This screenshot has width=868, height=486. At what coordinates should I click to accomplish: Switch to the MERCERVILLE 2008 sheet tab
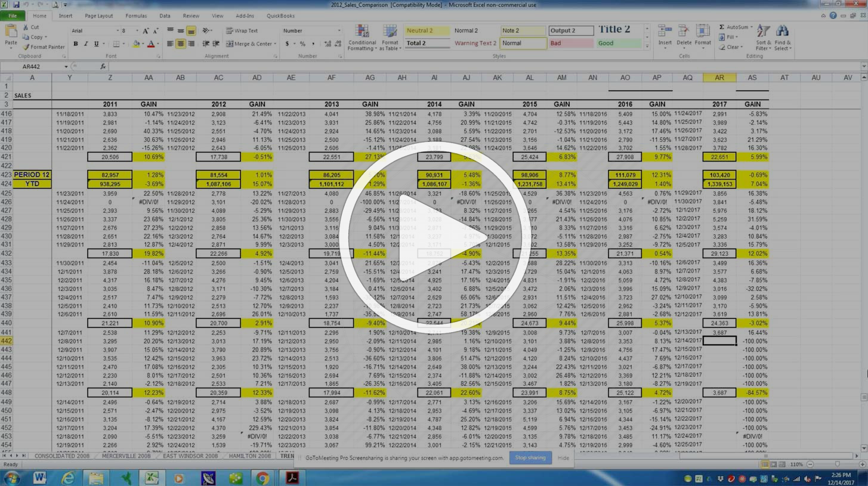pos(126,456)
